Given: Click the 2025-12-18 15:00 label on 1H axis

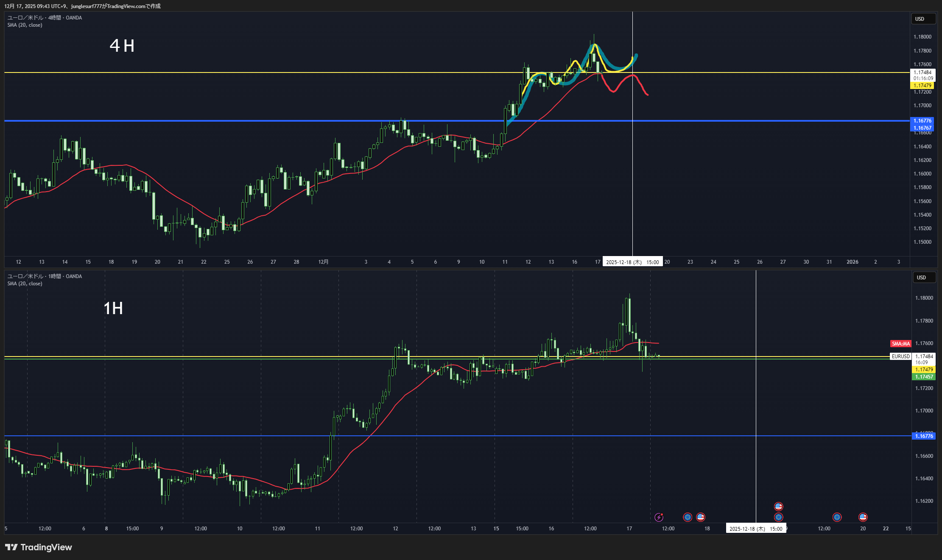Looking at the screenshot, I should point(755,529).
